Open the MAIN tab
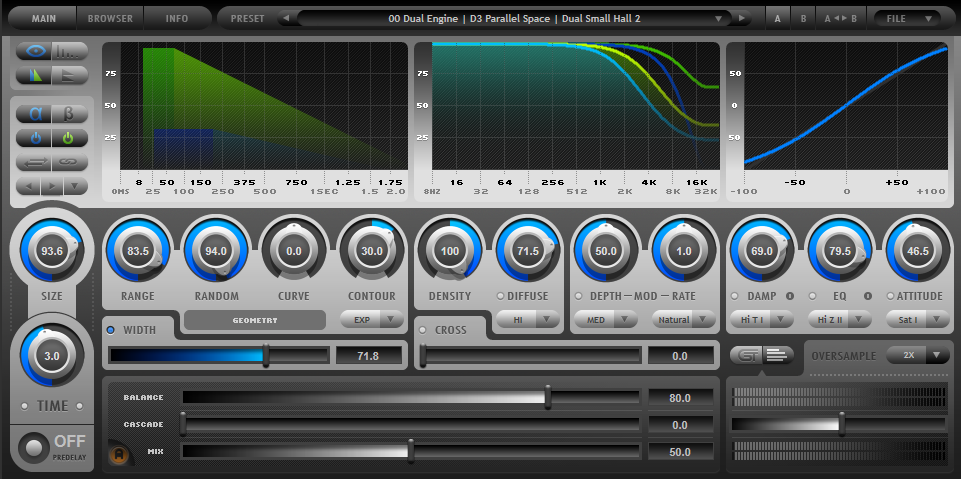961x479 pixels. point(44,18)
